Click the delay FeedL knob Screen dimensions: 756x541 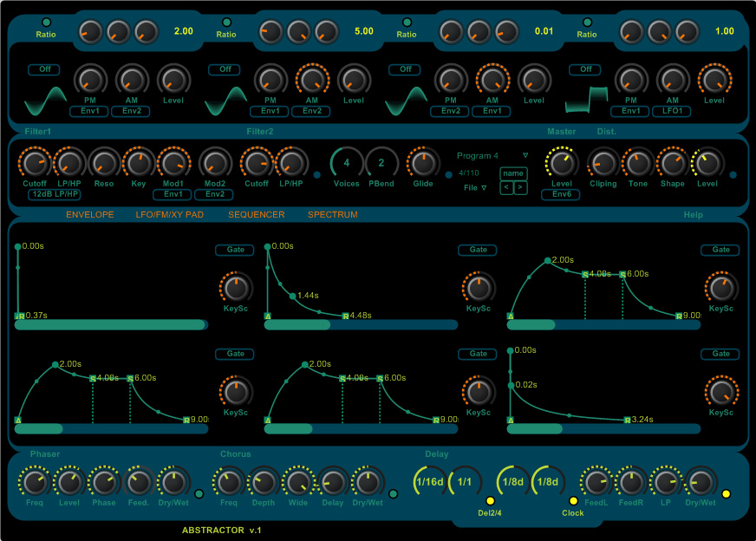click(x=596, y=482)
